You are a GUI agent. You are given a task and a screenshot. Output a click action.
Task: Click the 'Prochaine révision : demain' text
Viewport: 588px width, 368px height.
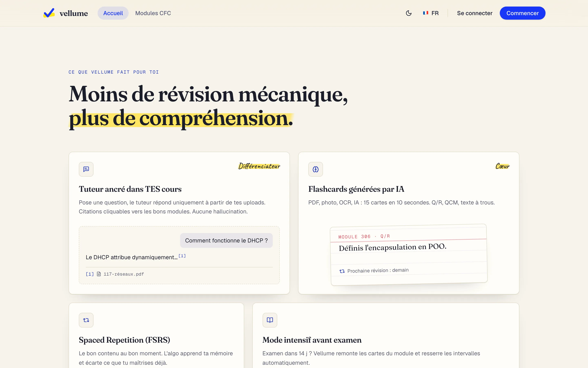[x=378, y=270]
